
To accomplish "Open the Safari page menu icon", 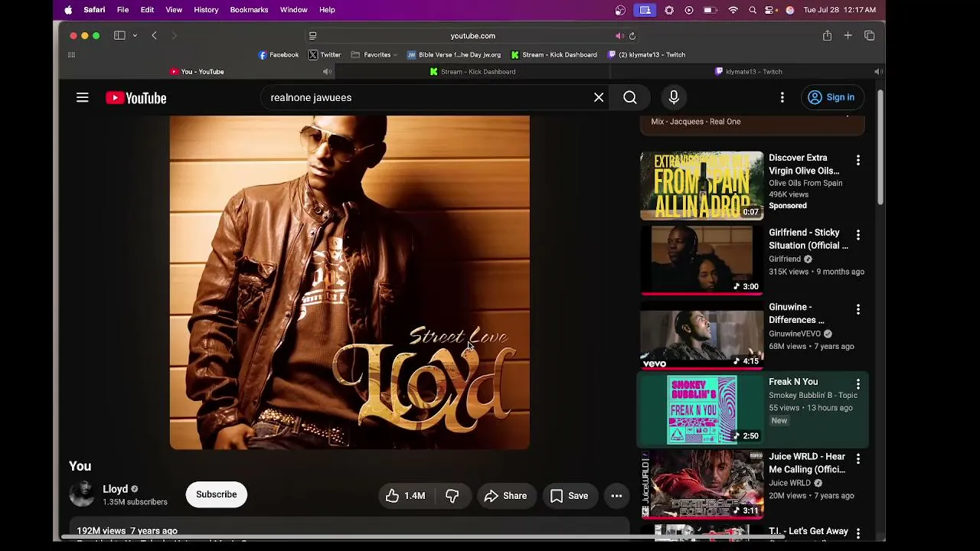I will click(312, 36).
